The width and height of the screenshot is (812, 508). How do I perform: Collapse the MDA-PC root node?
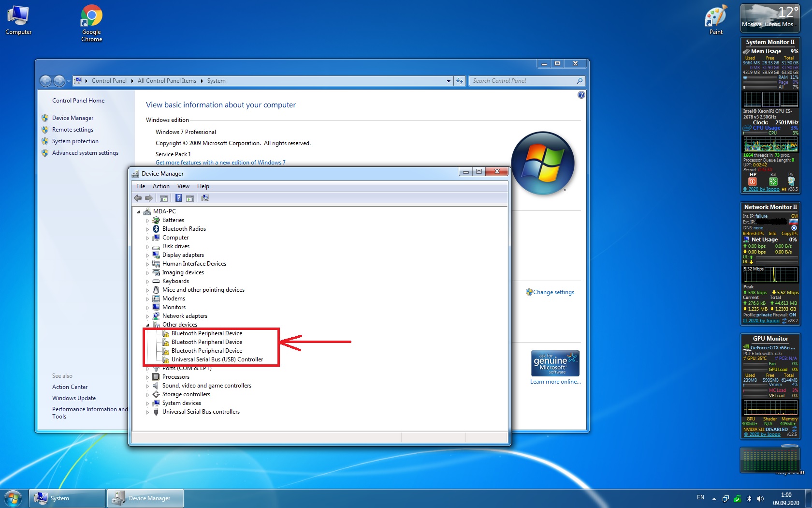[x=139, y=212]
